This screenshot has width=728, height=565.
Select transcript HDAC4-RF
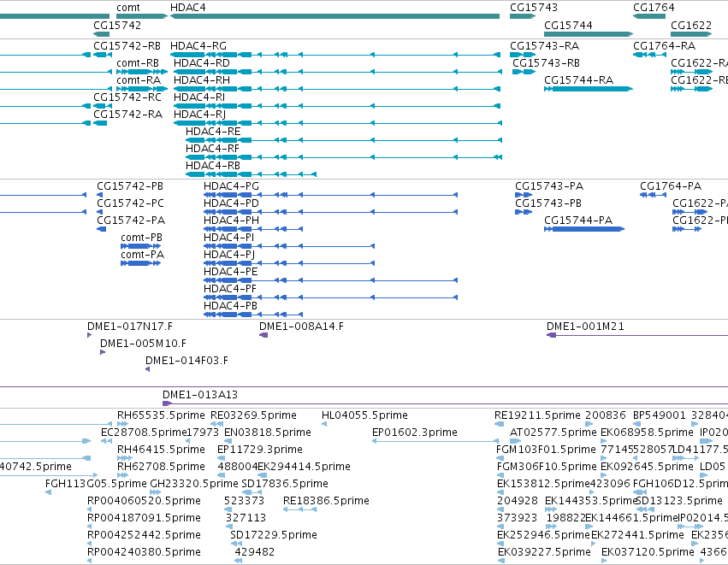click(213, 149)
